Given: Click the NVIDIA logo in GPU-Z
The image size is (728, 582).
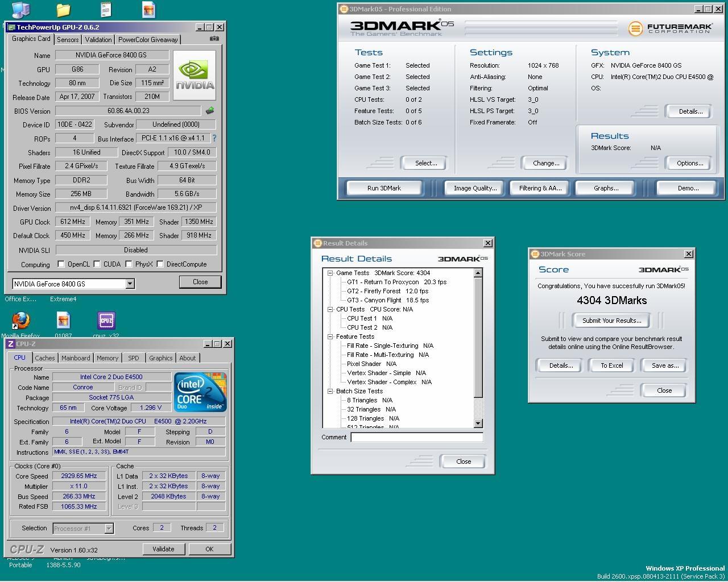Looking at the screenshot, I should pyautogui.click(x=195, y=75).
